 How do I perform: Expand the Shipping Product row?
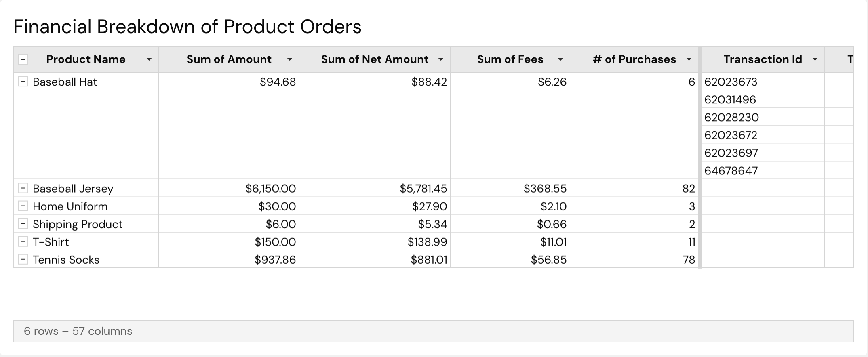23,224
